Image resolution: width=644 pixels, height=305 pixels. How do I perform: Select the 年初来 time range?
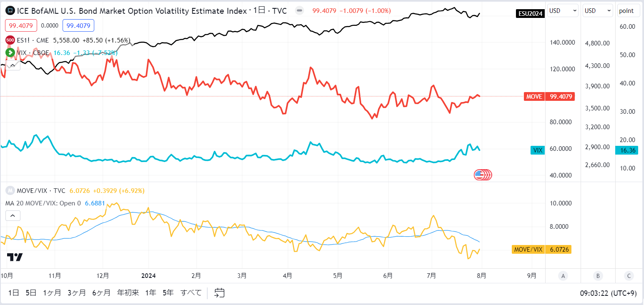pyautogui.click(x=128, y=293)
